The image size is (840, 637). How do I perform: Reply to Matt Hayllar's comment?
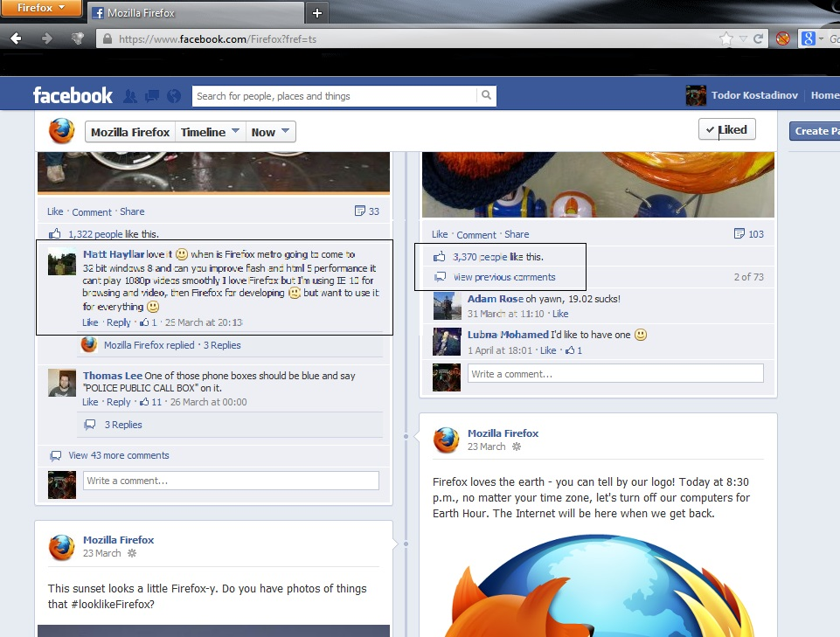click(118, 322)
